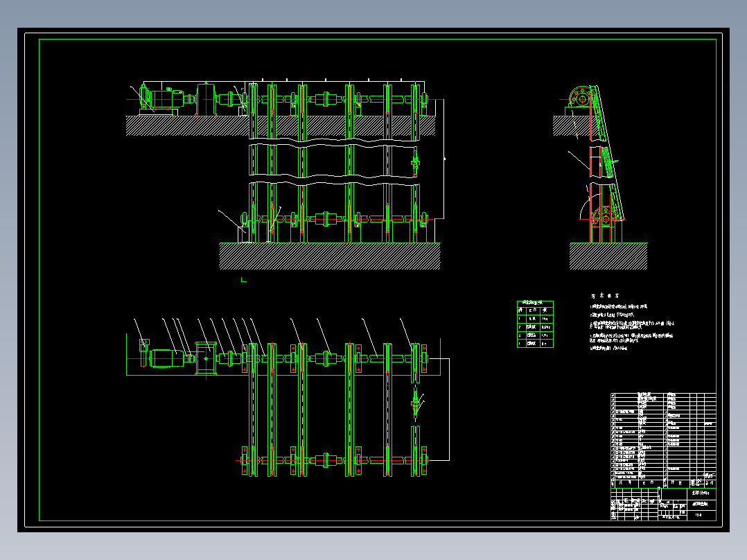The height and width of the screenshot is (560, 747).
Task: Select the parts list table above title block
Action: click(663, 440)
